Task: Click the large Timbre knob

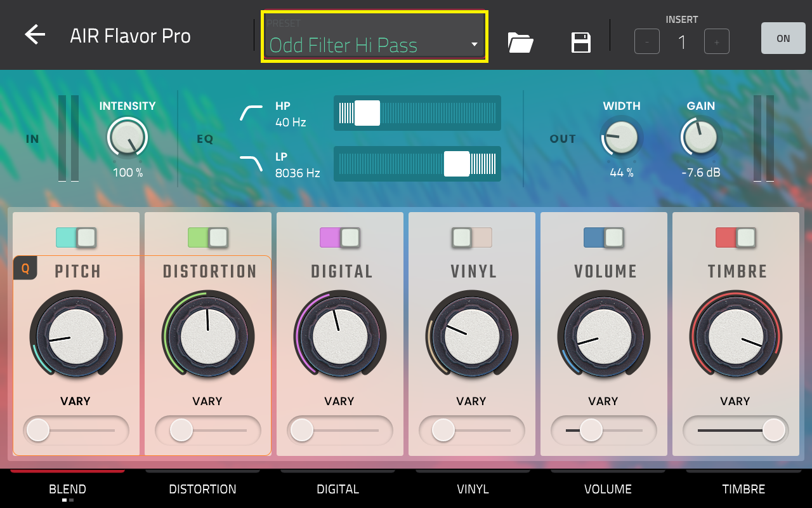Action: tap(736, 337)
